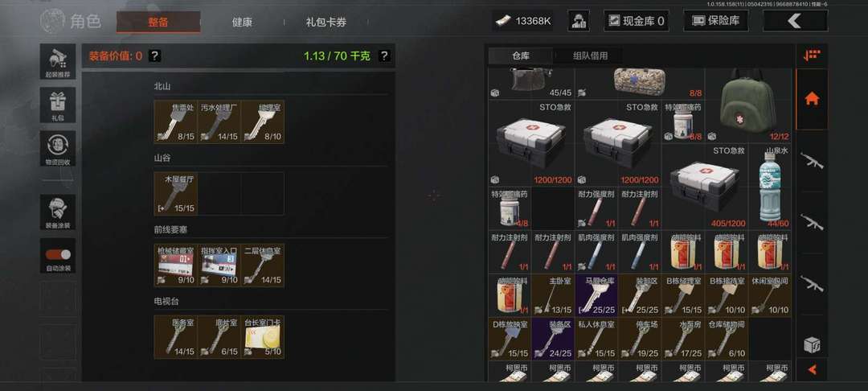Click the question mark beside weight 千克
This screenshot has width=868, height=391.
pos(384,56)
